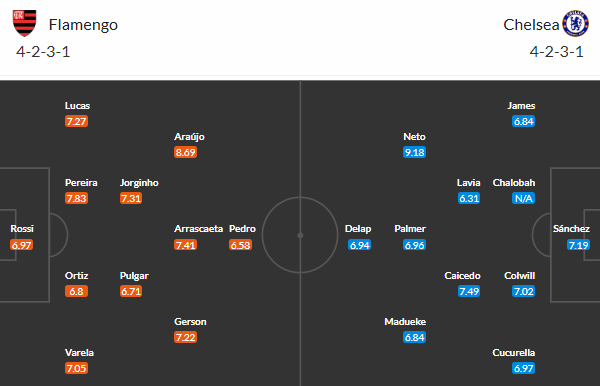Screen dimensions: 600x386
Task: Click the Flamengo club crest icon
Action: (x=24, y=23)
